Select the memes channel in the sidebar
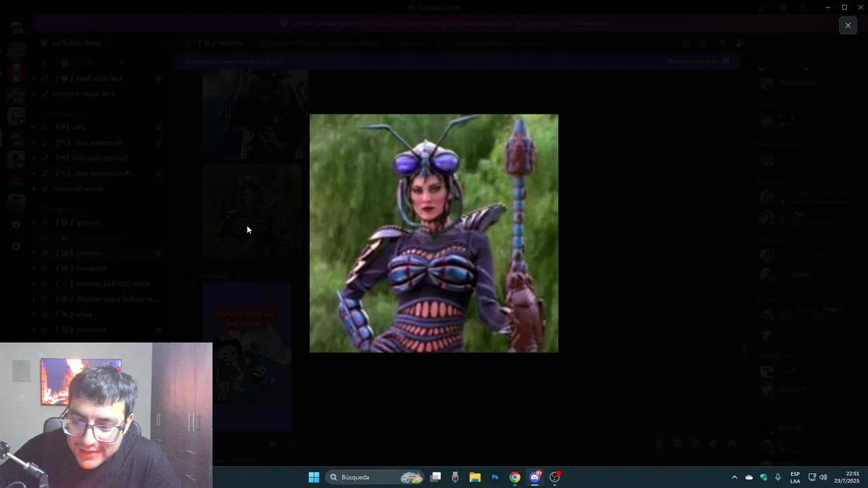This screenshot has width=868, height=488. point(100,253)
